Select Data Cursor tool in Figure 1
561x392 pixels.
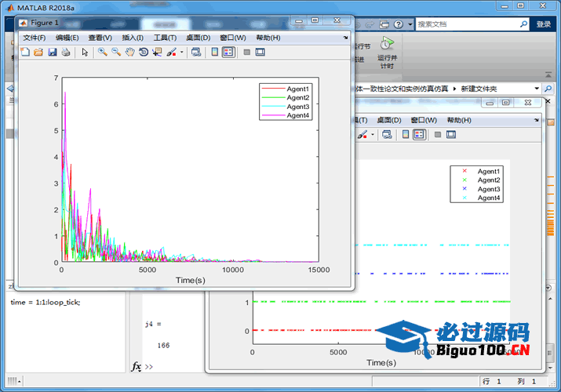(x=157, y=53)
